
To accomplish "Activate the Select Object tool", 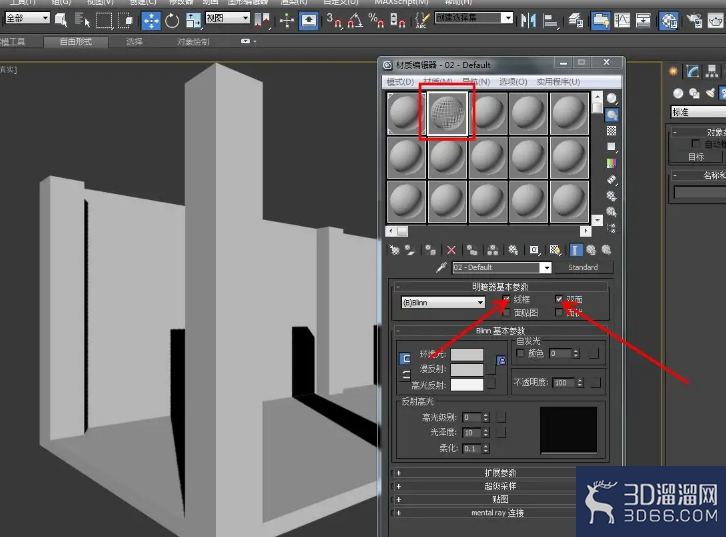I will [61, 19].
